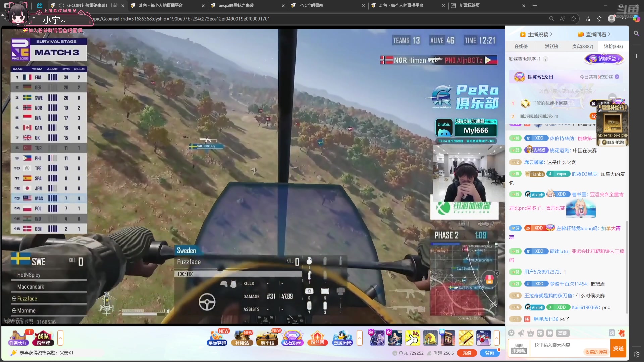
Task: Open the Copilot icon in browser toolbar
Action: [636, 19]
